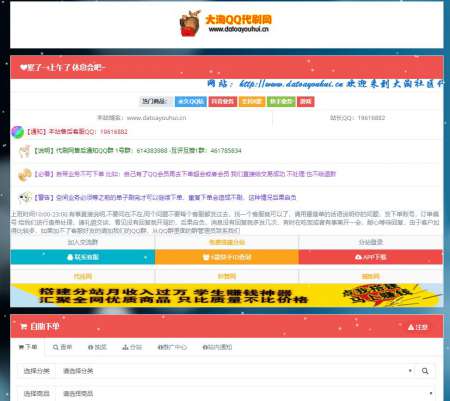
Task: Switch to the tab with the info circle icon
Action: pyautogui.click(x=97, y=347)
